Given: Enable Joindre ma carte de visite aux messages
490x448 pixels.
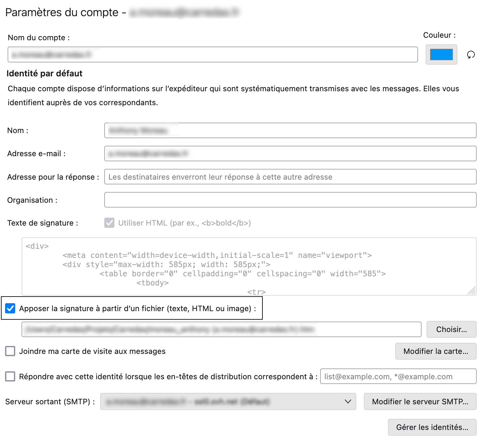Looking at the screenshot, I should point(10,351).
